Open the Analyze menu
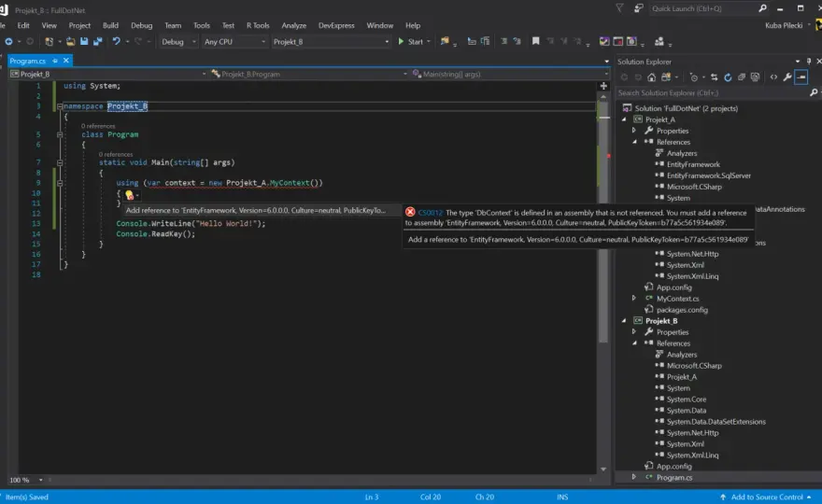822x504 pixels. (x=293, y=25)
